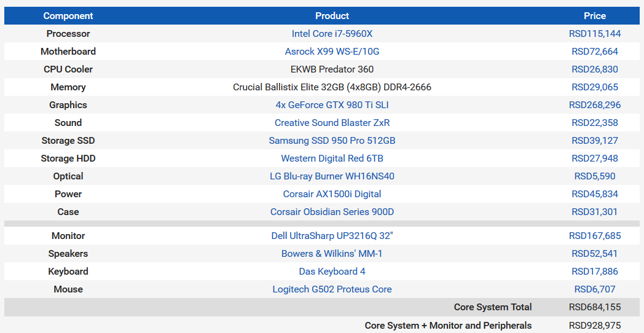Select the Product column header
The image size is (644, 333).
pyautogui.click(x=332, y=15)
